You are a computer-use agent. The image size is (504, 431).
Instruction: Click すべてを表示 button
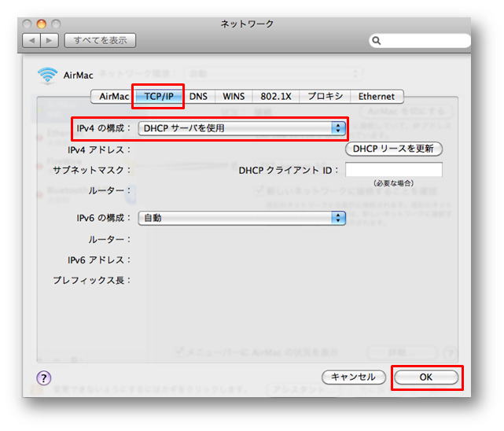click(x=100, y=40)
